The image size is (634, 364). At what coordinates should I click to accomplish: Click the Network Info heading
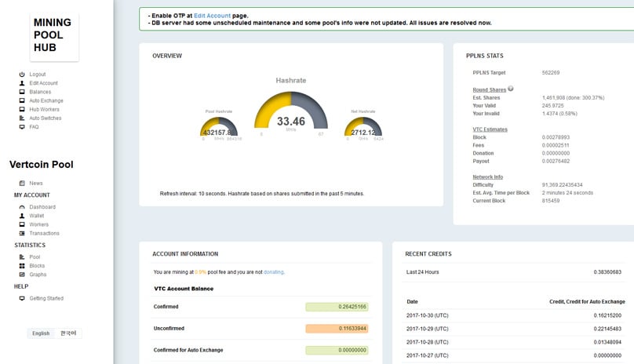487,177
